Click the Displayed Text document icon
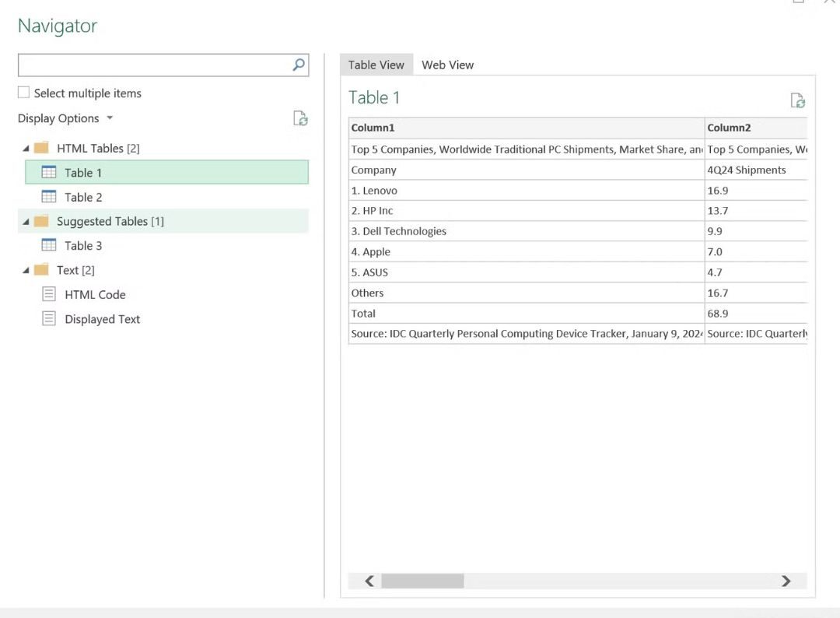The height and width of the screenshot is (618, 840). coord(49,319)
